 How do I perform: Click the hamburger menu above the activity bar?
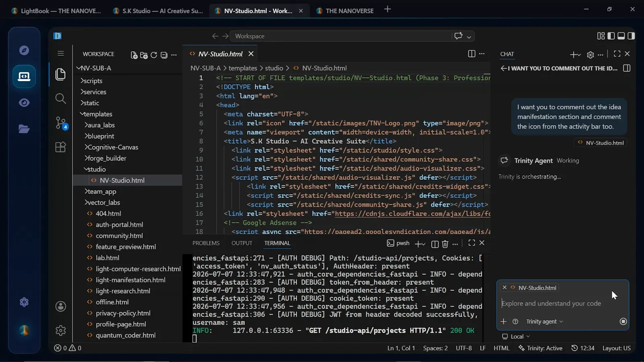[x=60, y=53]
